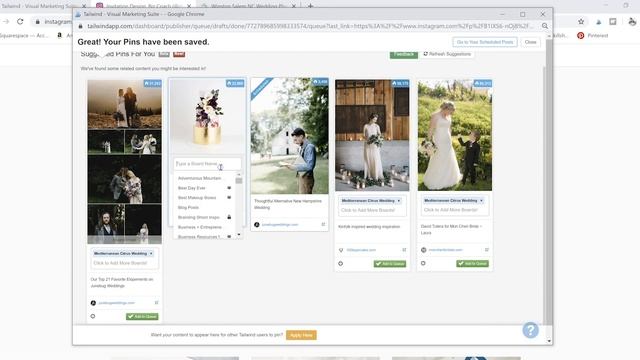The width and height of the screenshot is (640, 360).
Task: Click repin count badge on barn bride pin
Action: [400, 83]
